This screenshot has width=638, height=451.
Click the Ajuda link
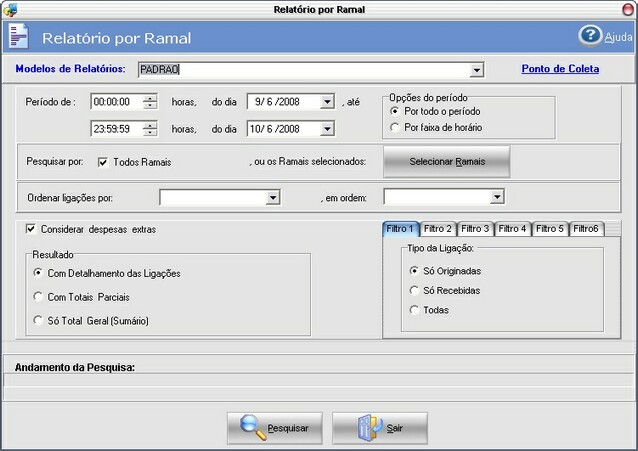pos(618,37)
